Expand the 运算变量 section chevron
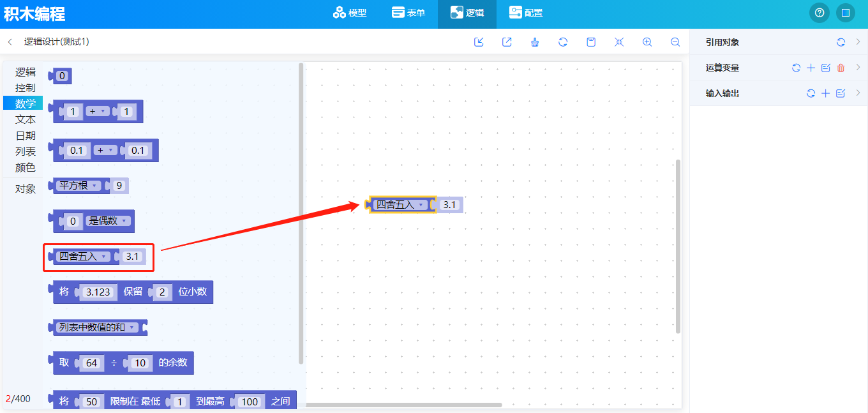The height and width of the screenshot is (413, 868). pyautogui.click(x=858, y=67)
